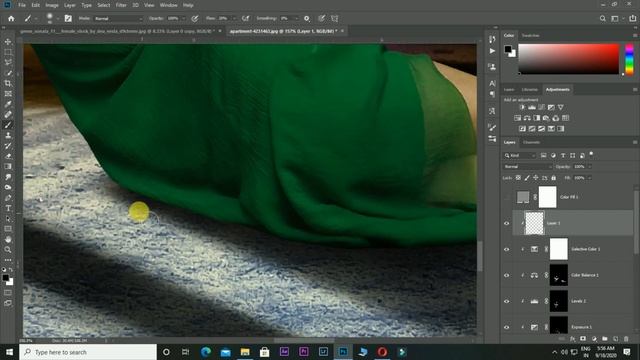The image size is (640, 360).
Task: Select the Color Fill 1 mask thumbnail
Action: click(547, 197)
